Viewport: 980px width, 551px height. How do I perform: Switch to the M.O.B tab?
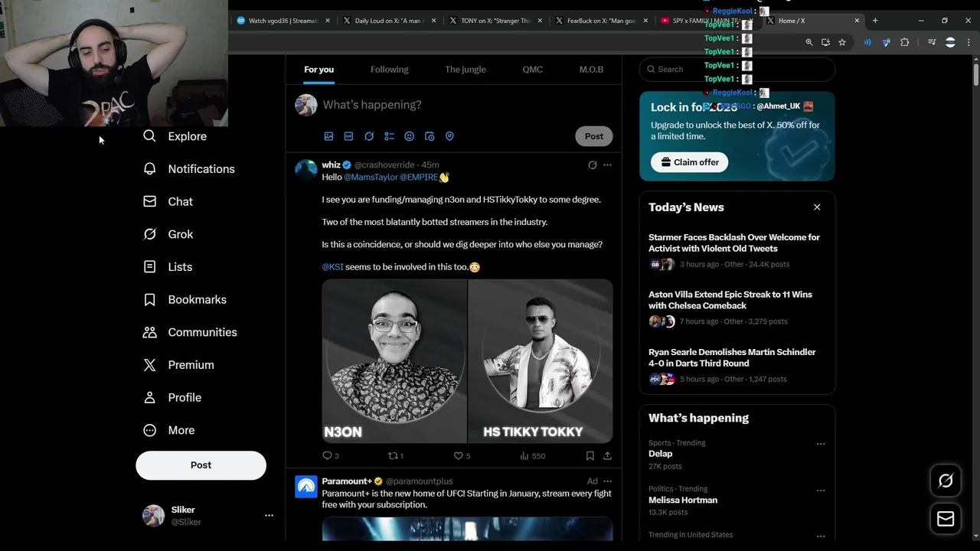click(591, 70)
